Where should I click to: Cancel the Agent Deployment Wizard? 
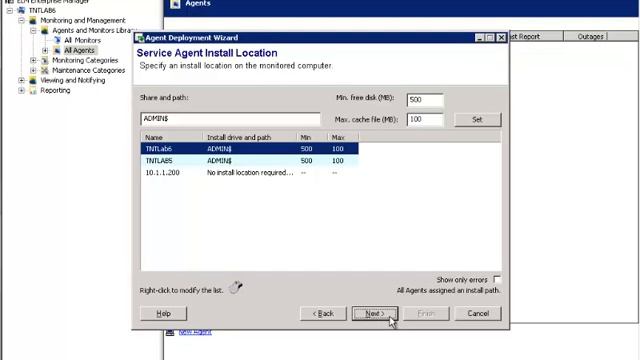[x=478, y=313]
